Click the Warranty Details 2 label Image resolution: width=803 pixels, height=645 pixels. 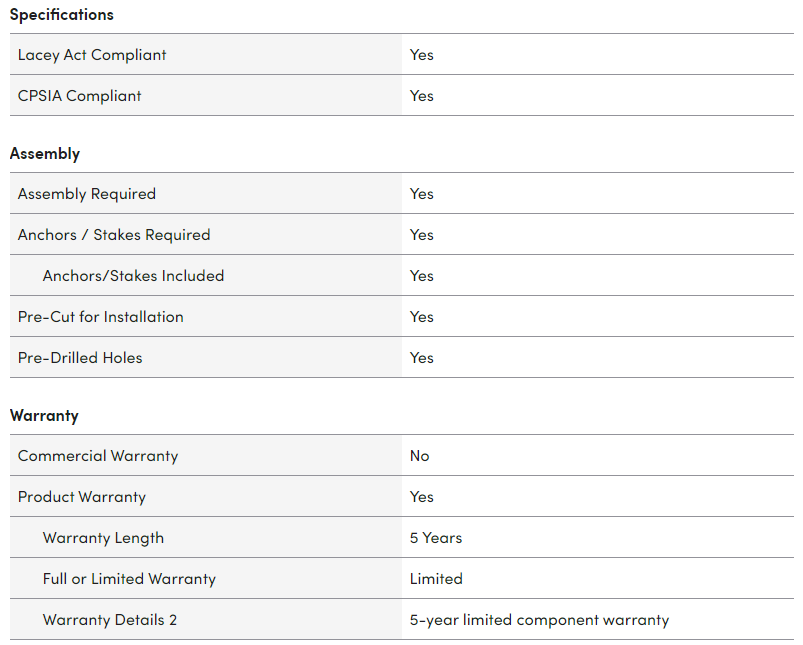(110, 620)
